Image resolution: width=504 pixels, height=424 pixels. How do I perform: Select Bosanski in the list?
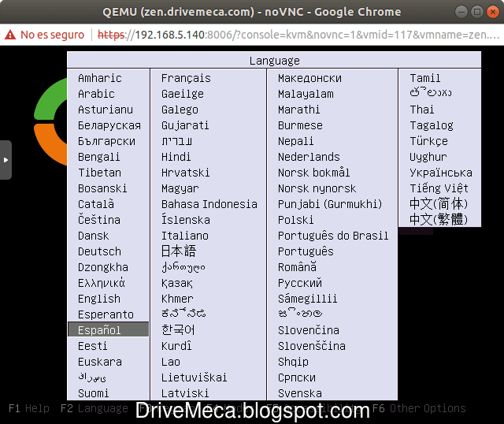click(102, 188)
